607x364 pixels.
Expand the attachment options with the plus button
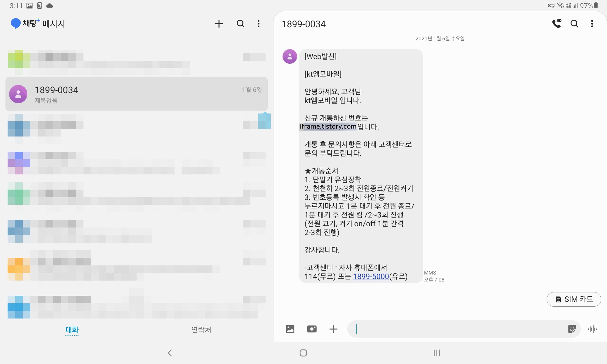point(333,329)
